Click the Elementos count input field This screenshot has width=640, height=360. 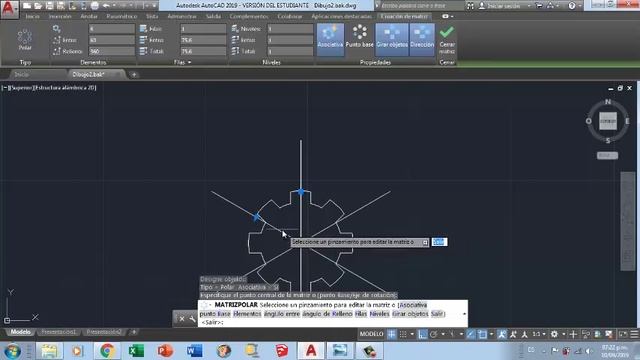111,29
